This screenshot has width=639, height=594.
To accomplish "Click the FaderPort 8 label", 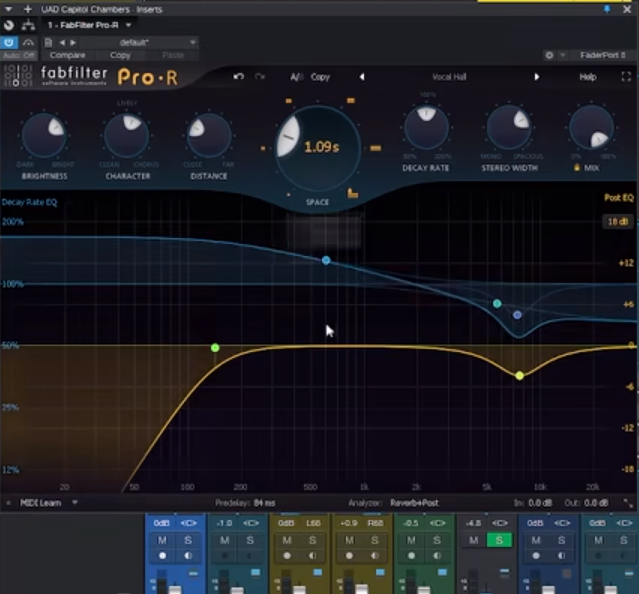I will pos(602,55).
